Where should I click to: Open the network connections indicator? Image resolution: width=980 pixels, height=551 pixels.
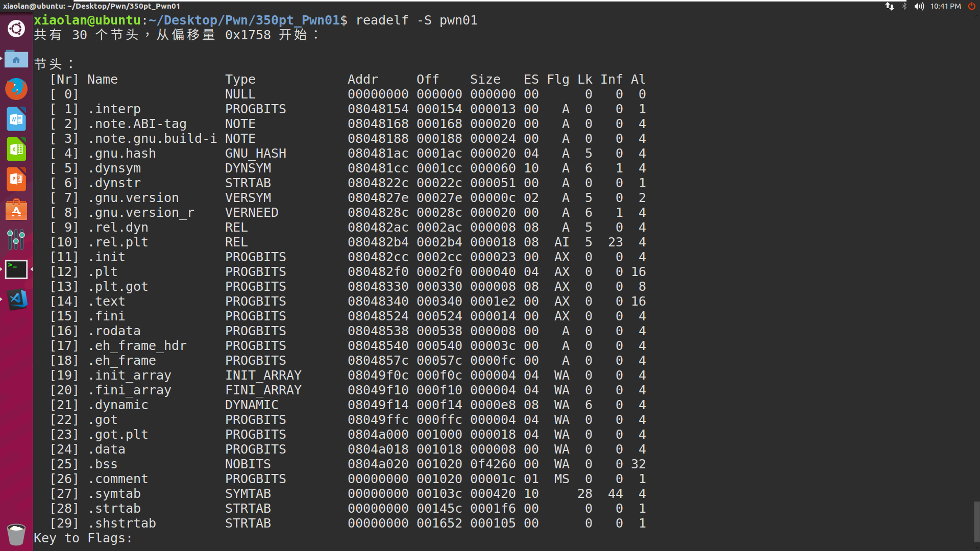point(890,6)
